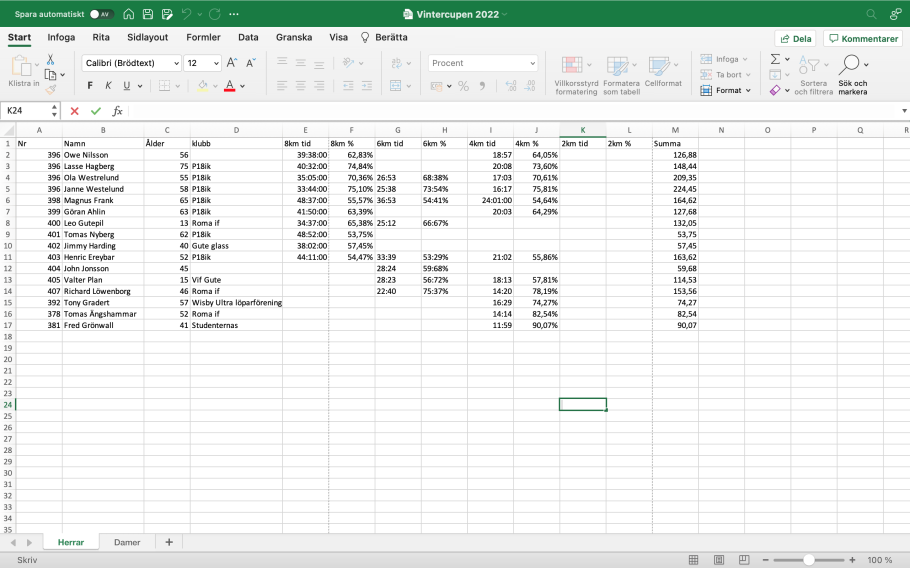
Task: Open the Formler ribbon tab
Action: pyautogui.click(x=203, y=37)
